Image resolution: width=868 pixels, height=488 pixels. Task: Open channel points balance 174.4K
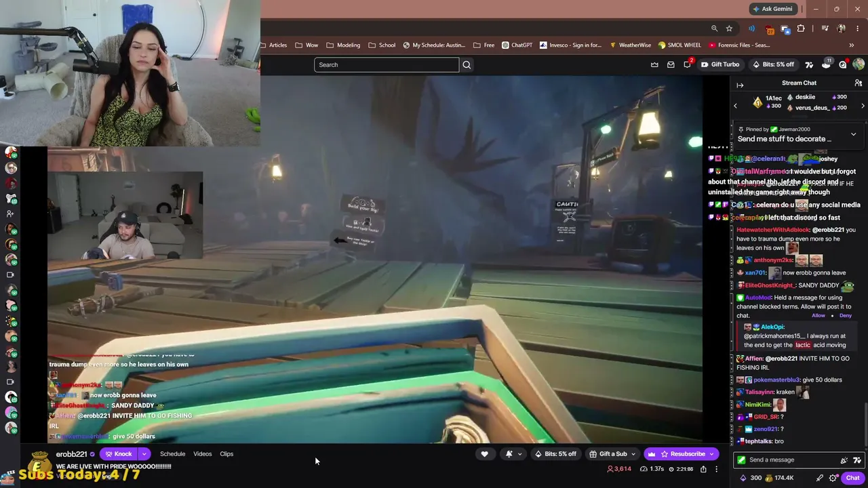780,478
